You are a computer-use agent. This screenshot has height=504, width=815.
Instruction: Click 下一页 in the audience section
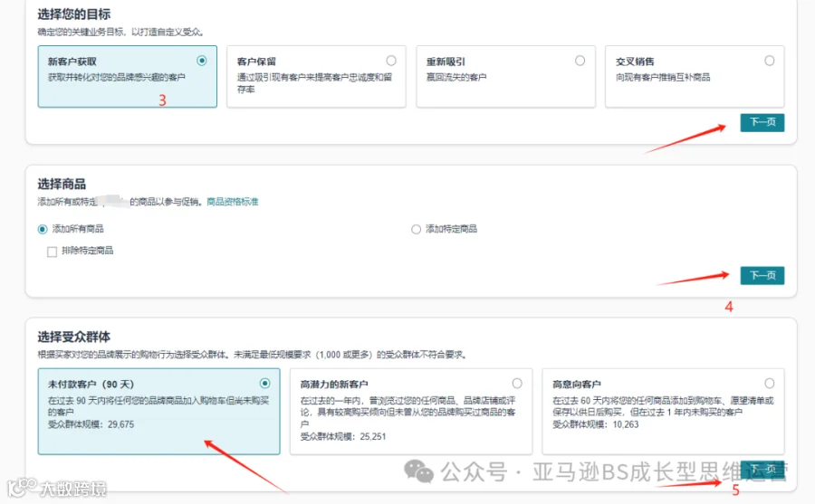762,470
